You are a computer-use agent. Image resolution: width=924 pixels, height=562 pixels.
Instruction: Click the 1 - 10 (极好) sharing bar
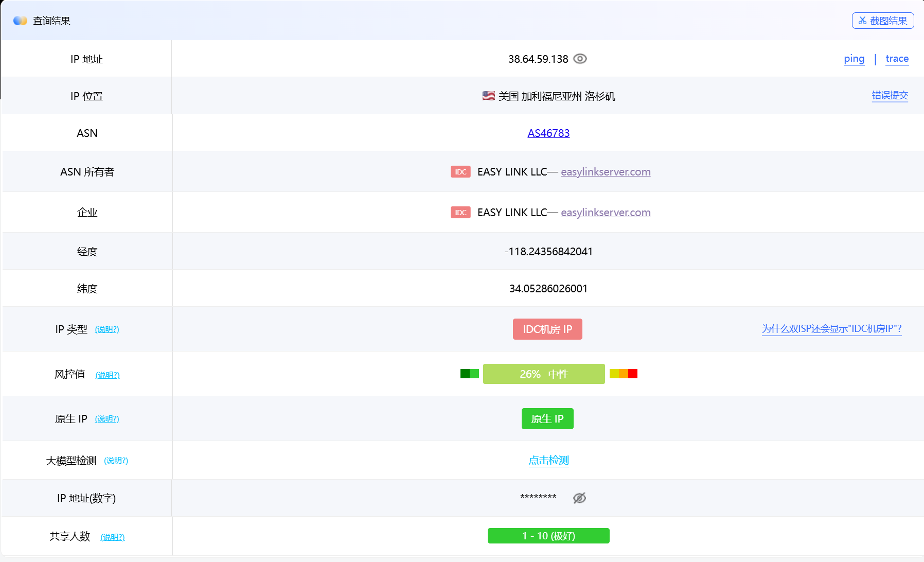548,536
